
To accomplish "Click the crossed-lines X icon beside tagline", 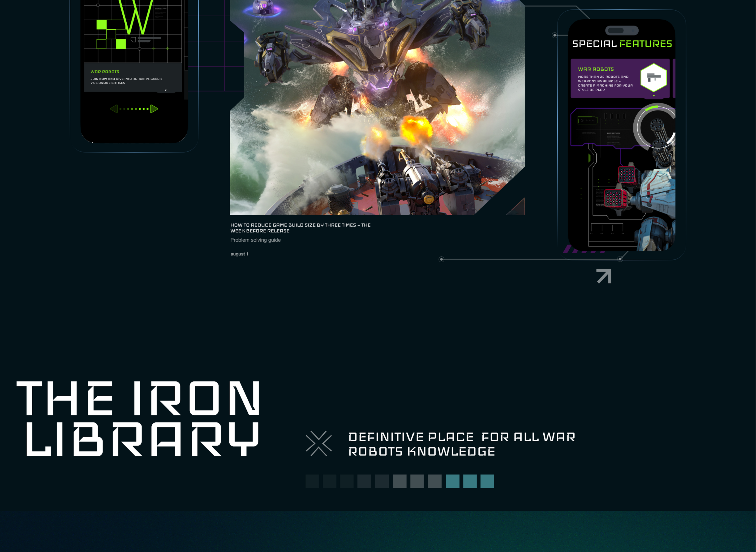I will pos(319,443).
